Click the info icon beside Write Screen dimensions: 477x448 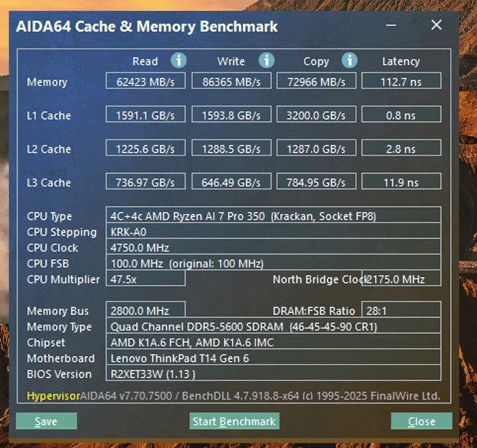tap(267, 61)
